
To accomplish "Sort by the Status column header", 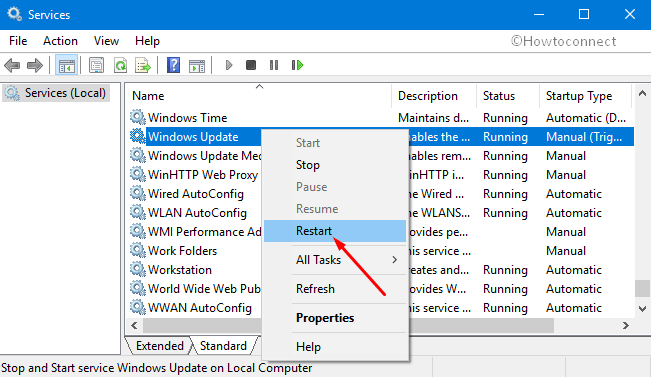I will [508, 96].
